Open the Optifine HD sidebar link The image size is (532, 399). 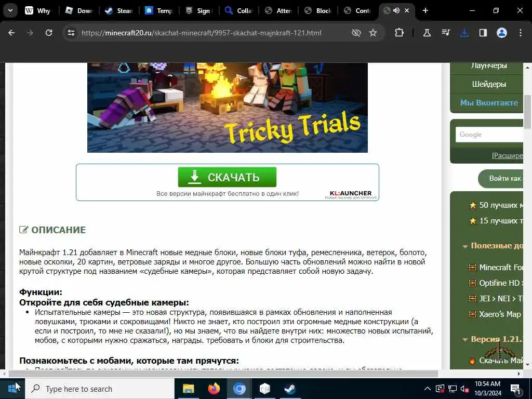[500, 283]
